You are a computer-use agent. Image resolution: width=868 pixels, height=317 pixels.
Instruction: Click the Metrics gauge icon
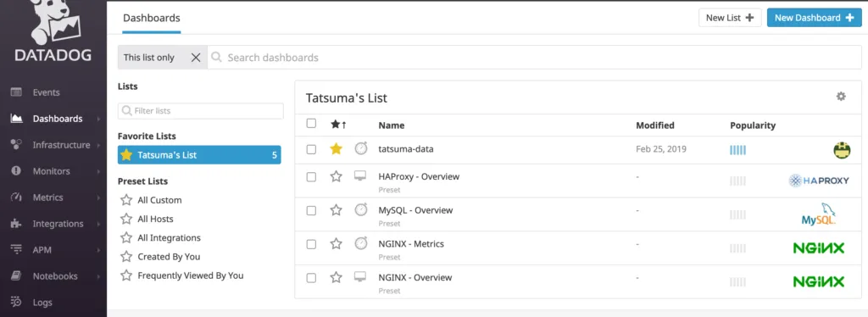[x=16, y=197]
